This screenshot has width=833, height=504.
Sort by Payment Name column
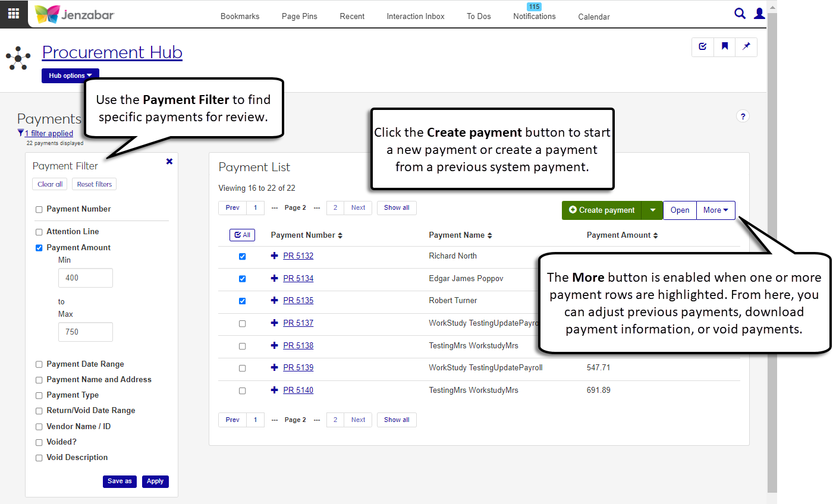point(461,235)
